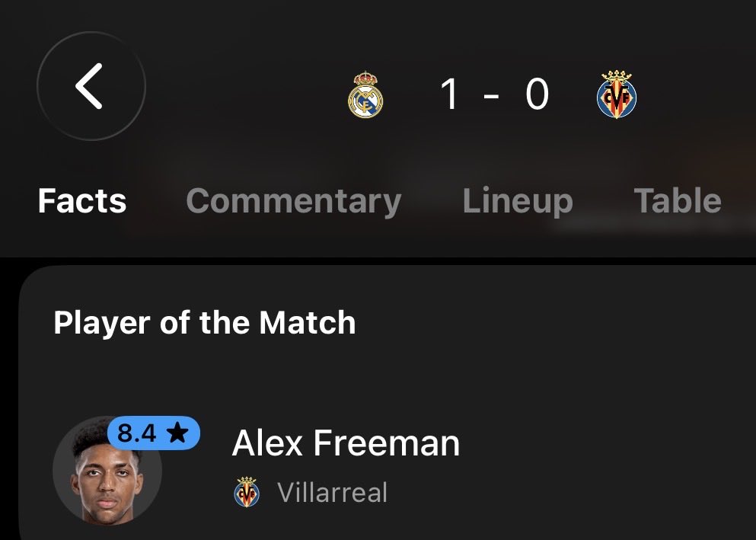The width and height of the screenshot is (756, 540).
Task: Tap Real Madrid's goal count of 1
Action: pos(449,94)
